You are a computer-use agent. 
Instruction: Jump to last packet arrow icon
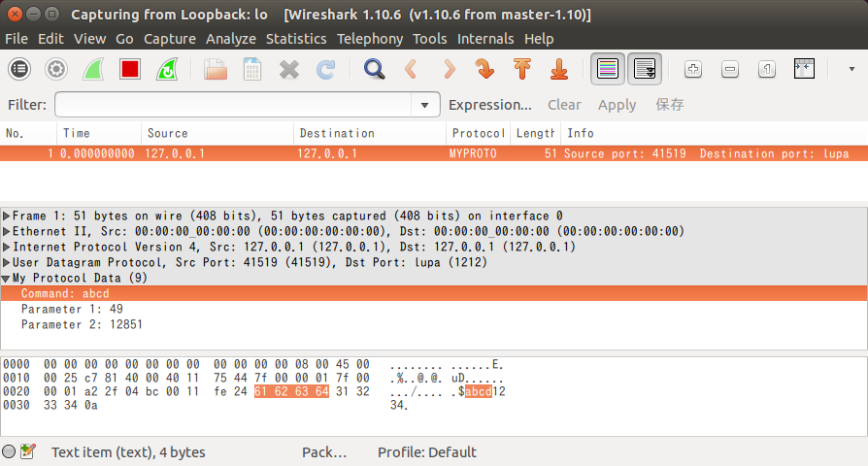click(x=559, y=69)
